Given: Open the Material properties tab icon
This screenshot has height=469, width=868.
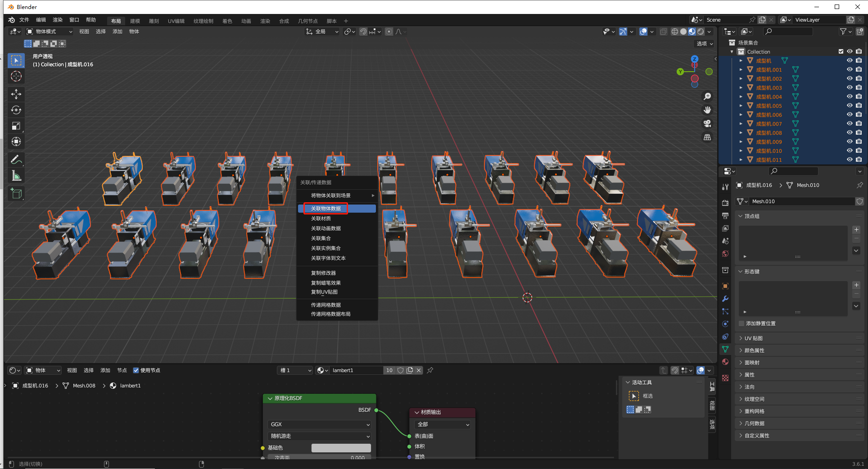Looking at the screenshot, I should (725, 362).
